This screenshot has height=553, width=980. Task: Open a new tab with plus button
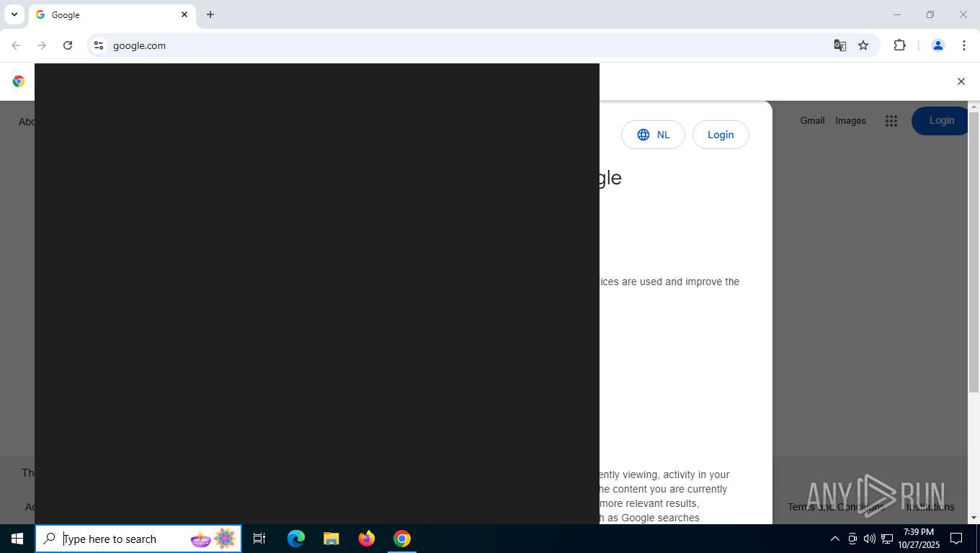210,14
